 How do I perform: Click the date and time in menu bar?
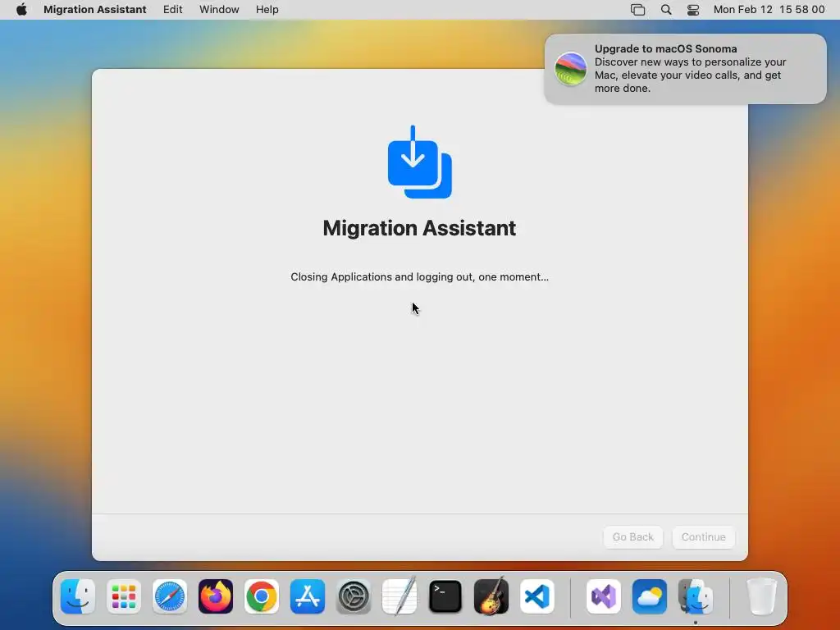click(x=769, y=10)
